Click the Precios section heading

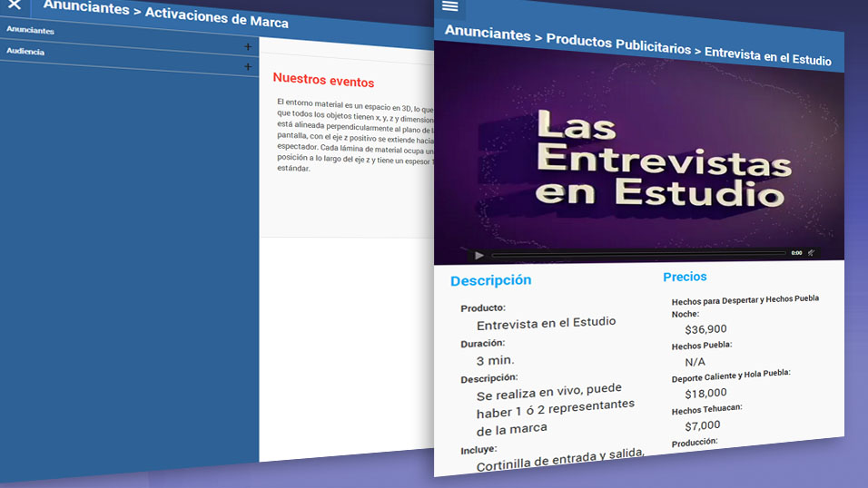685,277
